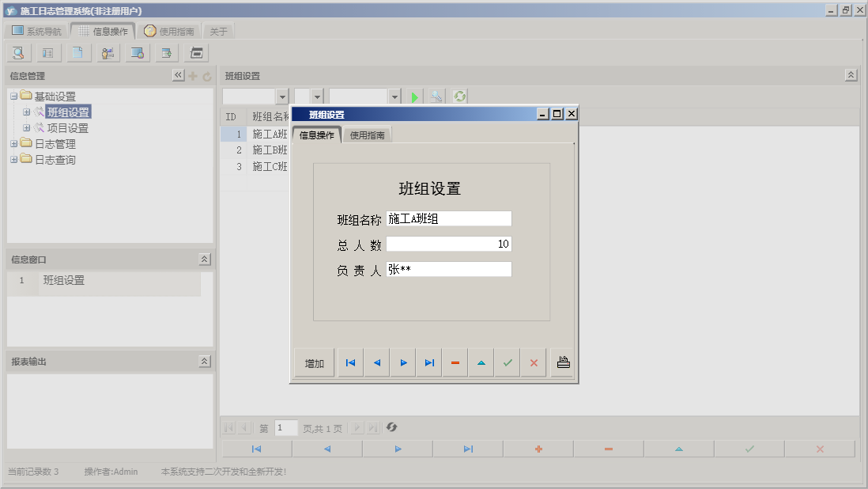Open the 使用指南 tab inside the dialog
This screenshot has width=868, height=489.
pyautogui.click(x=367, y=135)
